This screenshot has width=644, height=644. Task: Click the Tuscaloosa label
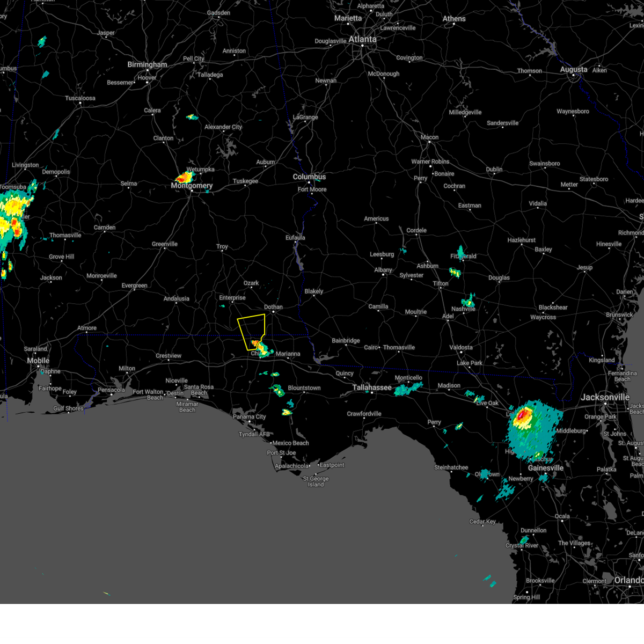coord(80,98)
